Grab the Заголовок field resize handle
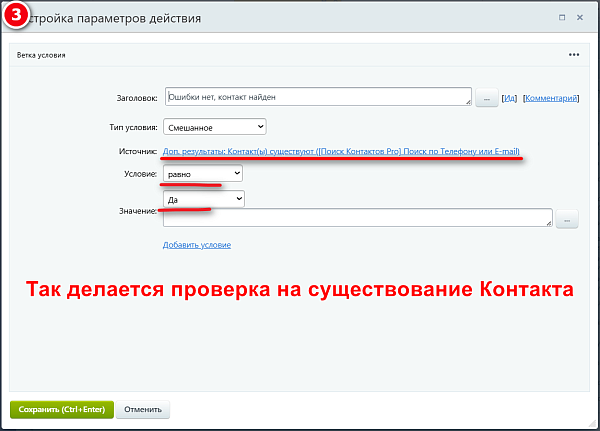 [468, 102]
